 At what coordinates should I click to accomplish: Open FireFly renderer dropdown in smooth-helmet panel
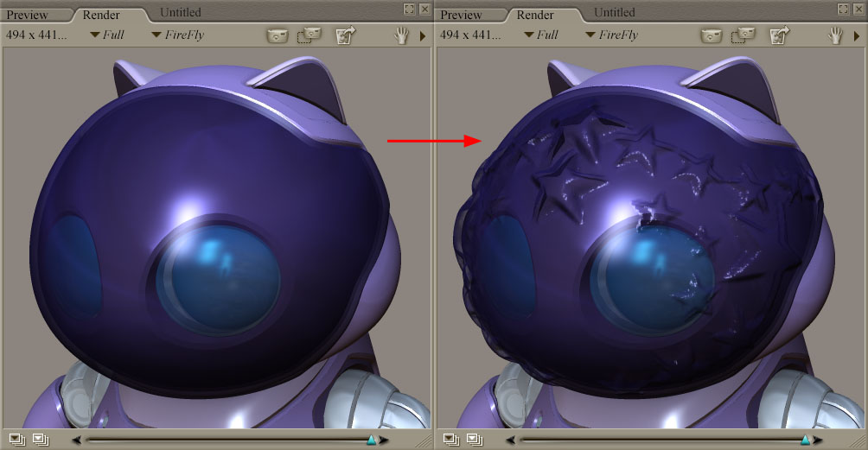(x=178, y=35)
